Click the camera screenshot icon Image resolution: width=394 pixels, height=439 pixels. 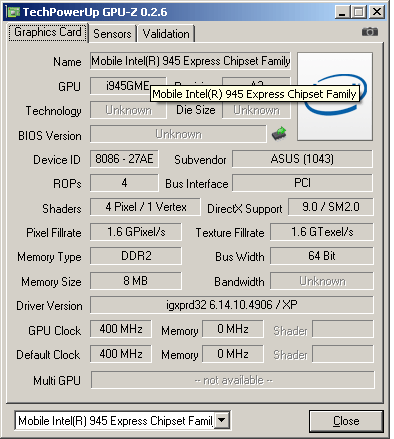pos(370,32)
